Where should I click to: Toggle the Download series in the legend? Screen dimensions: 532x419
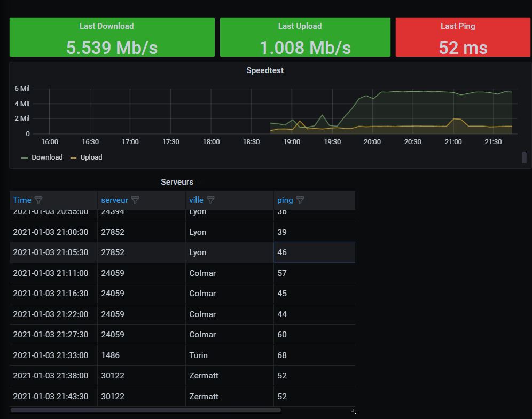pos(47,157)
